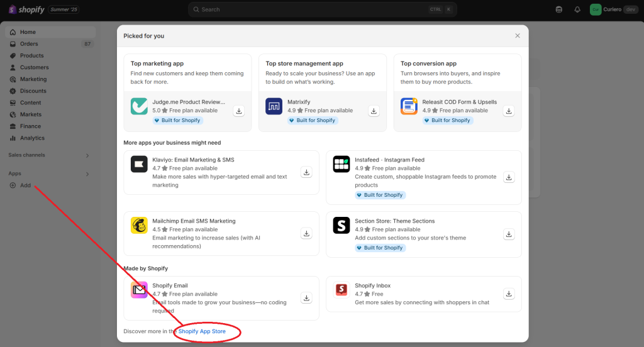Click the dev label beside Curiero
Screen dimensions: 644x347
630,9
